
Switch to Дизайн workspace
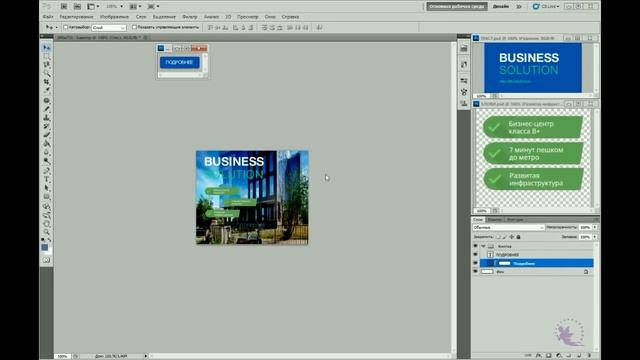click(501, 7)
